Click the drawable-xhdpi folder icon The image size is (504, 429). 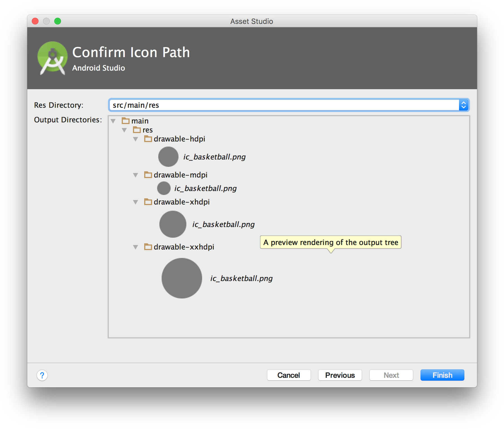click(x=148, y=202)
